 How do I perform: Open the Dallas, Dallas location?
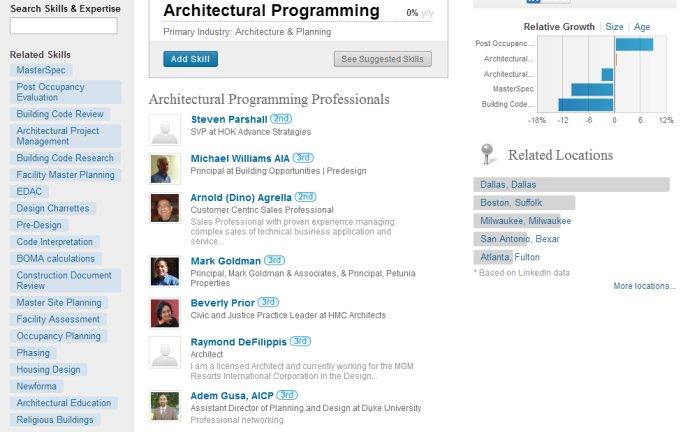pyautogui.click(x=508, y=185)
